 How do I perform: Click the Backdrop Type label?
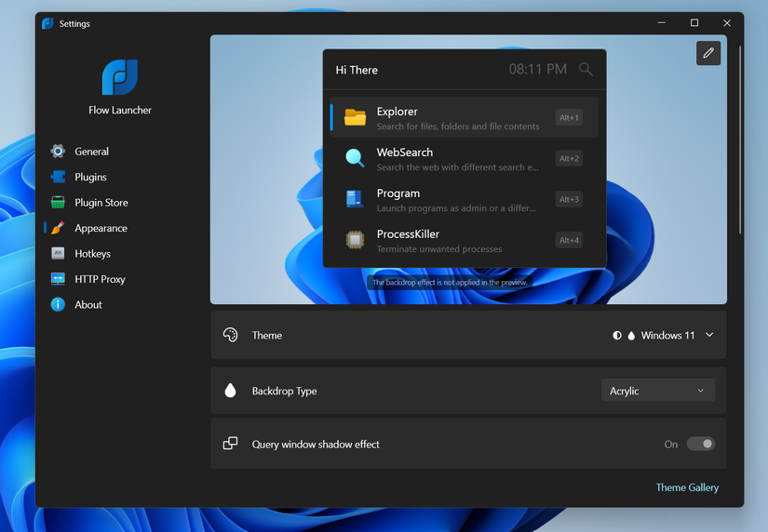[284, 391]
